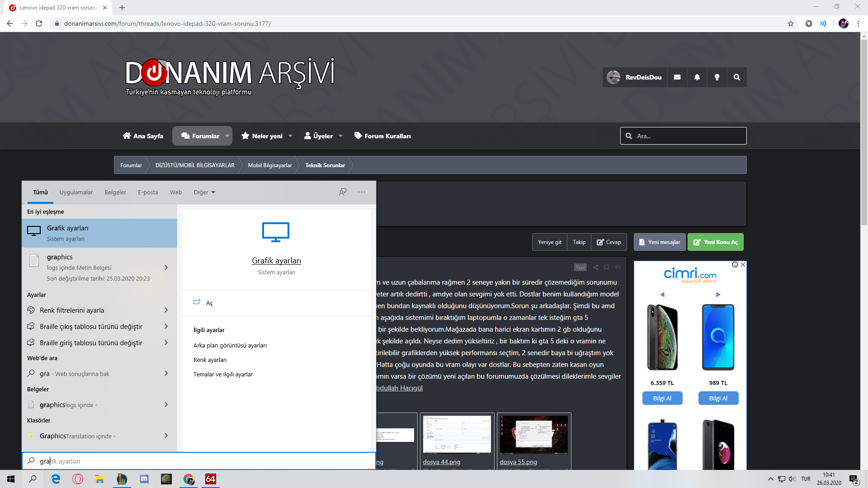
Task: Open Temalar ve ilgili ayarlar
Action: tap(223, 375)
